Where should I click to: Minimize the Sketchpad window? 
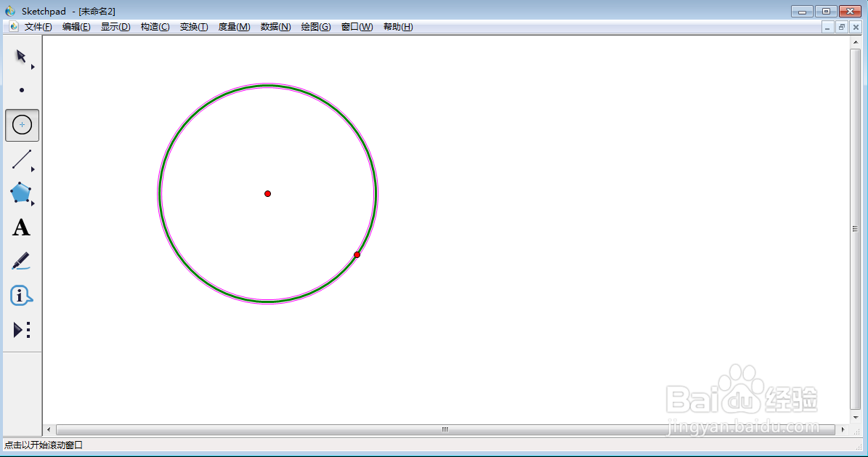[802, 11]
